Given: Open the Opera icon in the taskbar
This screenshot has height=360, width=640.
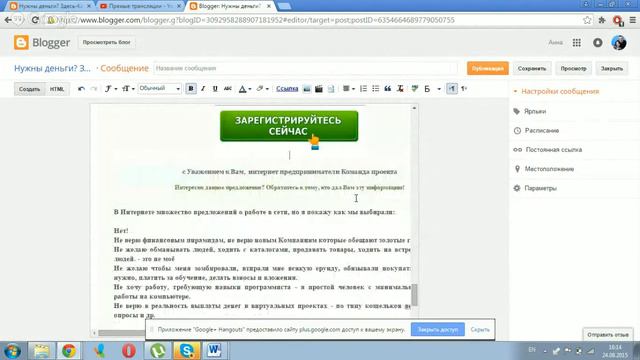Looking at the screenshot, I should [129, 351].
